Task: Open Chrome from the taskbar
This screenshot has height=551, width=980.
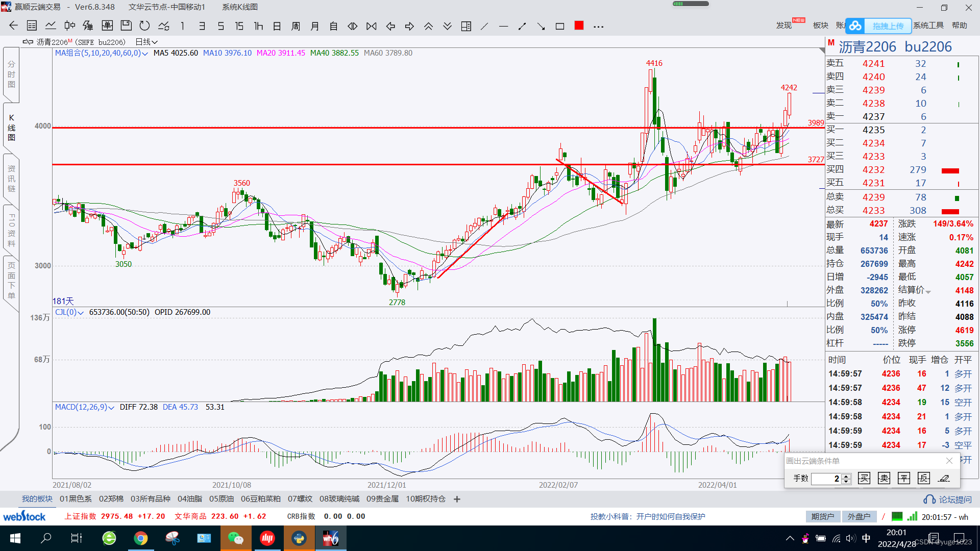Action: coord(141,538)
